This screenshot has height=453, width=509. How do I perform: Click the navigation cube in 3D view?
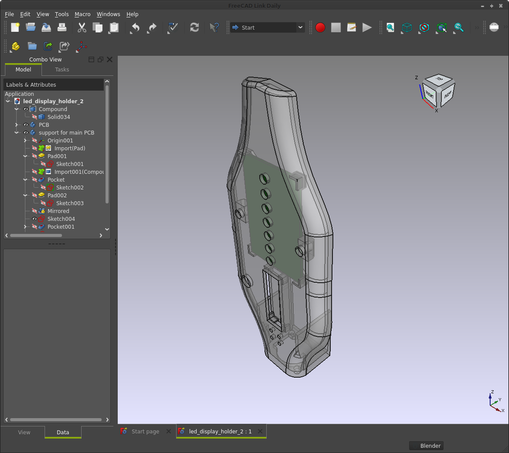[438, 91]
